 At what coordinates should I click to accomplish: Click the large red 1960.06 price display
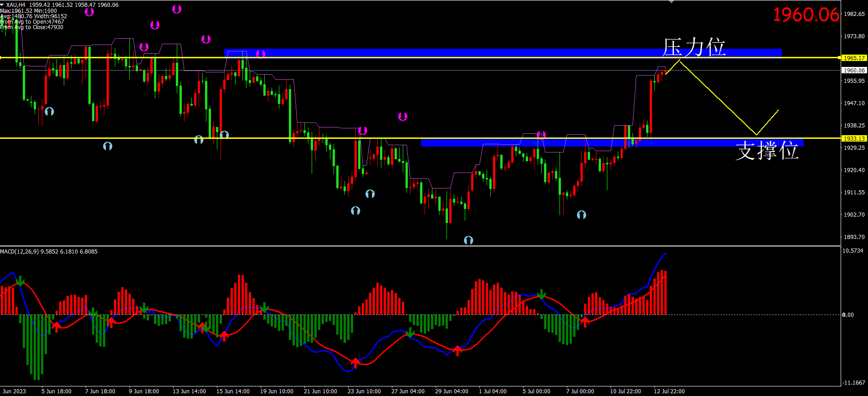click(806, 15)
